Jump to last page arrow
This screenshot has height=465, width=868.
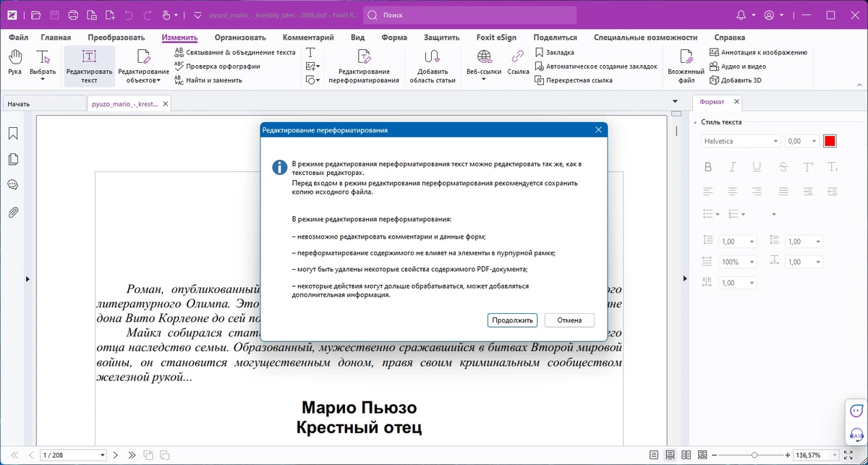tap(132, 455)
